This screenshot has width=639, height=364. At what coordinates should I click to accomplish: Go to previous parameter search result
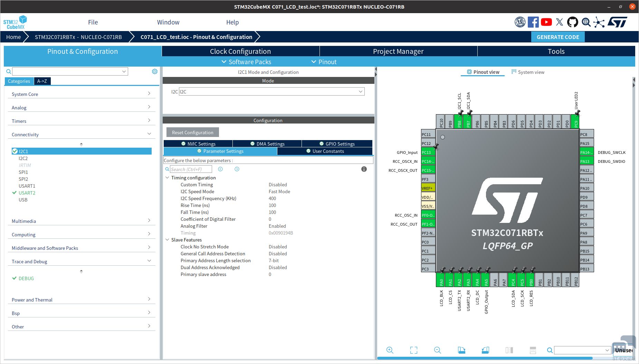click(220, 169)
